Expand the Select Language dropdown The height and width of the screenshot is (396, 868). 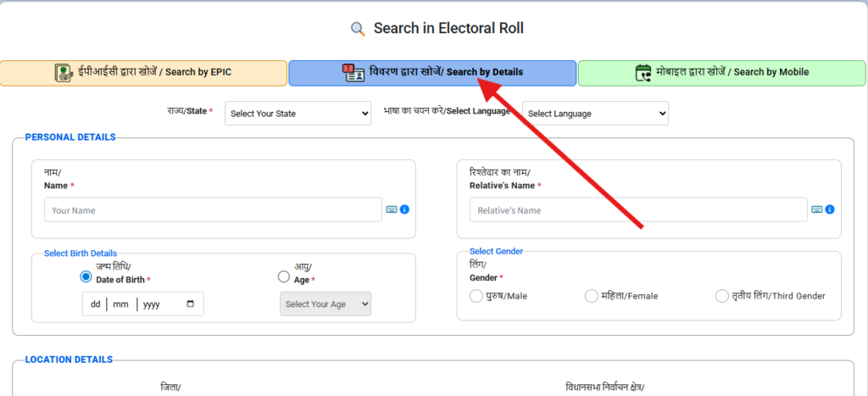pos(595,114)
